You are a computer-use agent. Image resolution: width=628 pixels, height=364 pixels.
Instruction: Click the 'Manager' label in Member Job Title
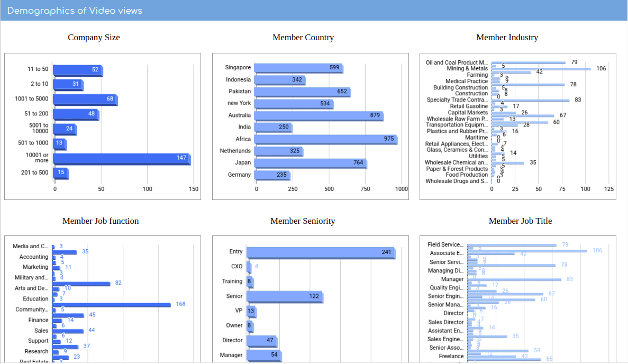click(x=452, y=279)
